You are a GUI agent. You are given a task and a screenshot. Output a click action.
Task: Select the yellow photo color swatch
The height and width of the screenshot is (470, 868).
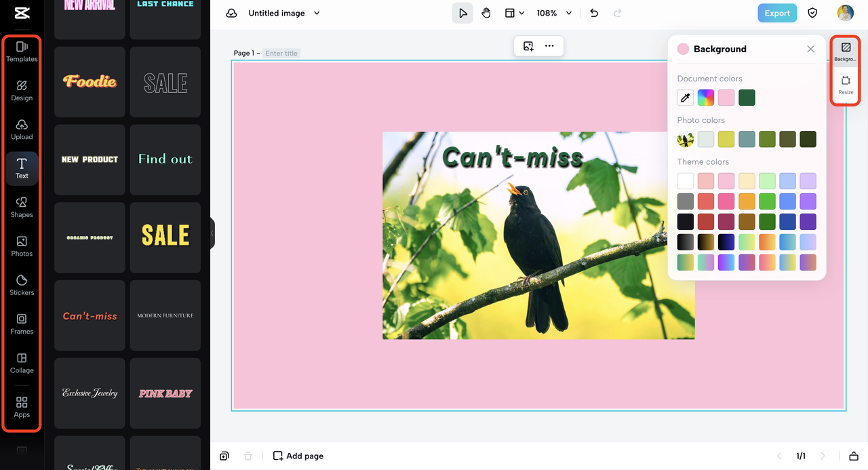click(x=726, y=139)
